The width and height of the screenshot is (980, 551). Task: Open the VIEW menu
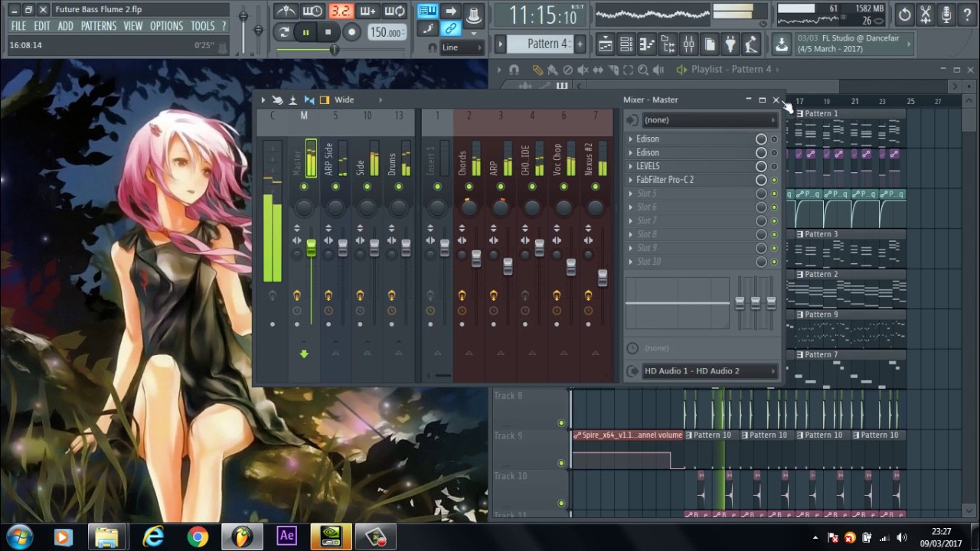point(133,26)
